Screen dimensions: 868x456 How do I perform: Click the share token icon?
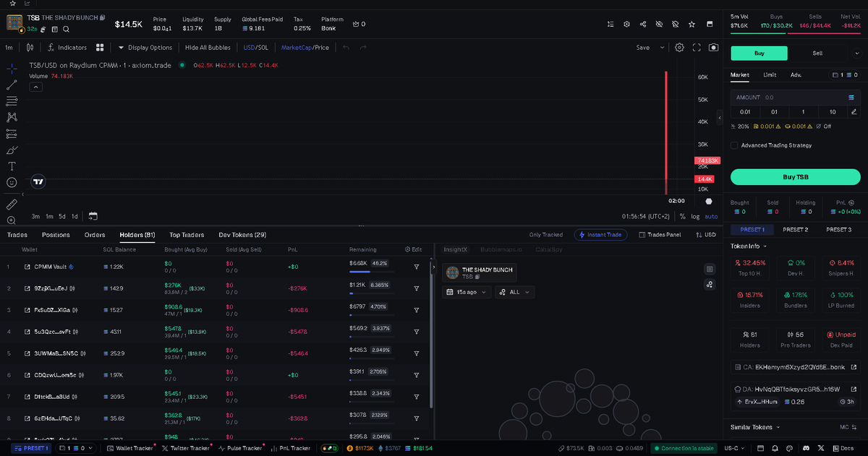643,24
